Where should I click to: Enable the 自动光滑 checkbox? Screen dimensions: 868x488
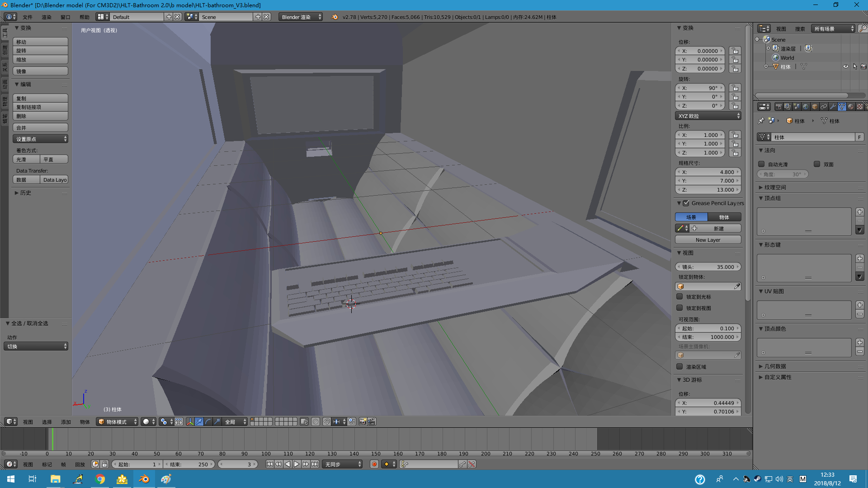[x=761, y=164]
